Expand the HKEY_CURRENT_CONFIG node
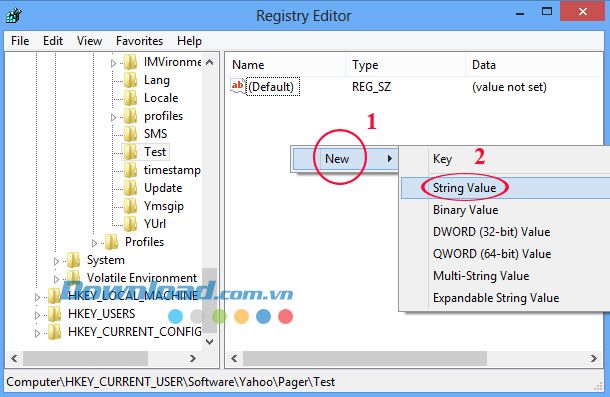This screenshot has height=397, width=610. [x=37, y=333]
